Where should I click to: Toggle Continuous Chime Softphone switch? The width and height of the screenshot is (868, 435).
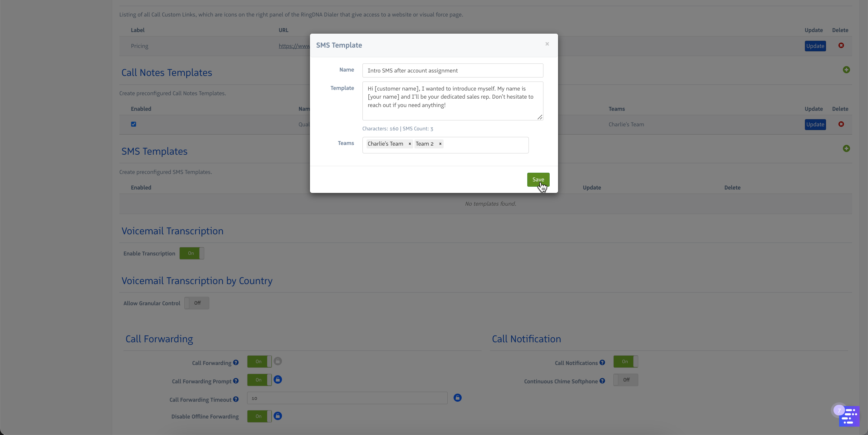[626, 380]
